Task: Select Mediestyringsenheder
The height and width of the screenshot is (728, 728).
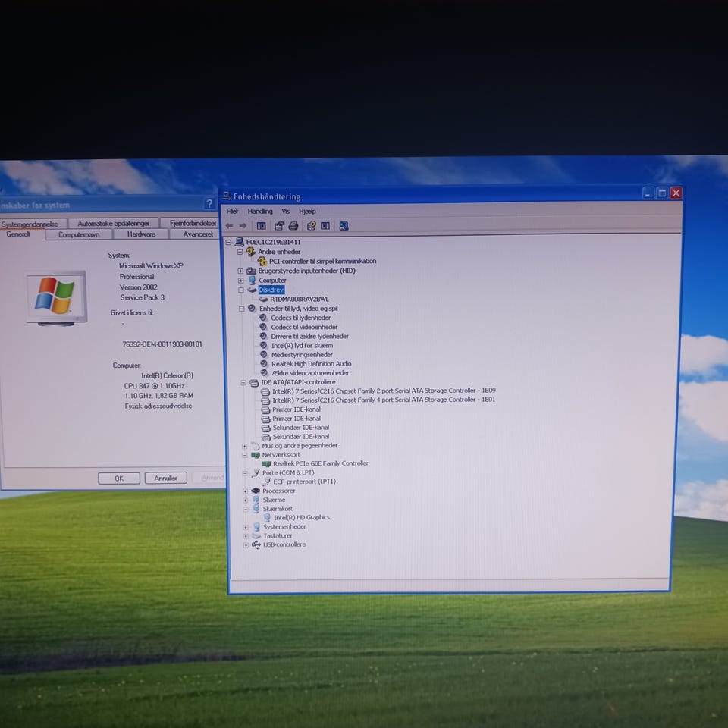Action: coord(302,355)
